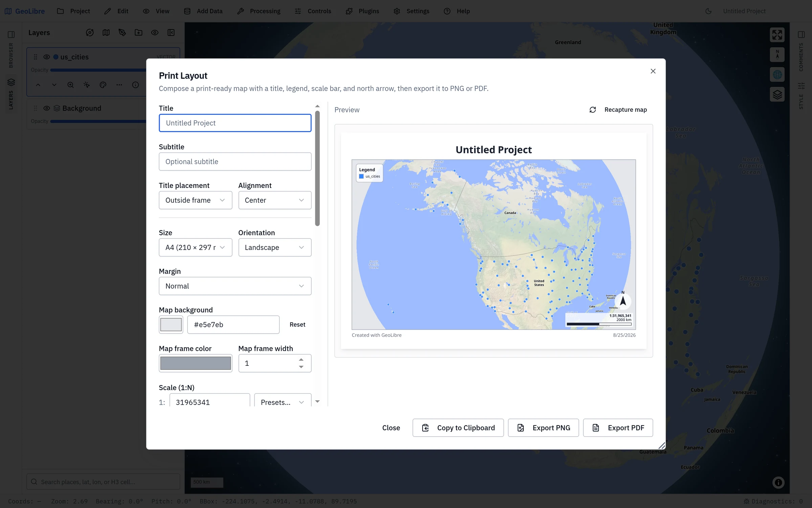Click the Diagnostics bug icon in status bar
812x508 pixels.
(x=746, y=501)
